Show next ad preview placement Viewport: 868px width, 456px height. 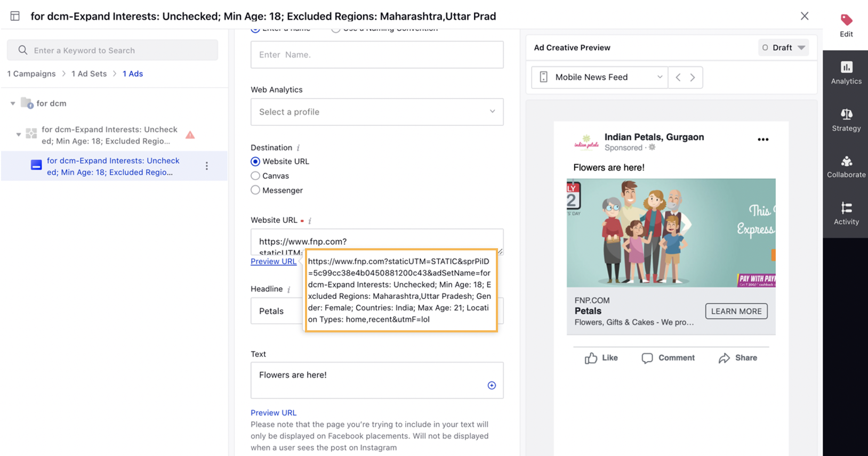693,77
